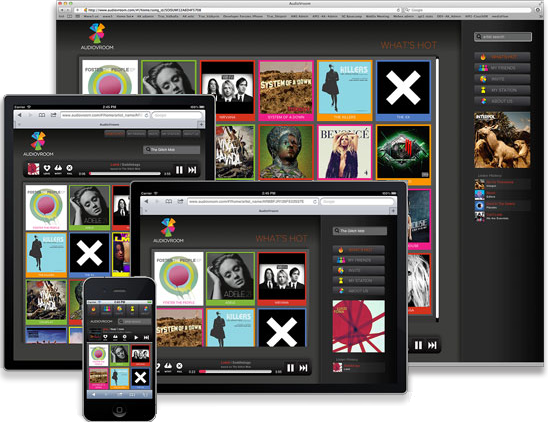Click scrollbar of desktop browser album grid
This screenshot has width=548, height=422.
(437, 189)
